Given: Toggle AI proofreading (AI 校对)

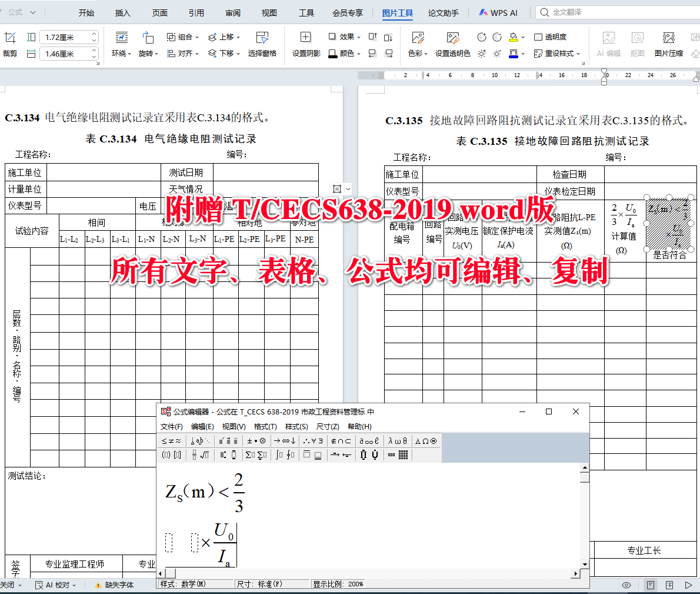Looking at the screenshot, I should (55, 585).
